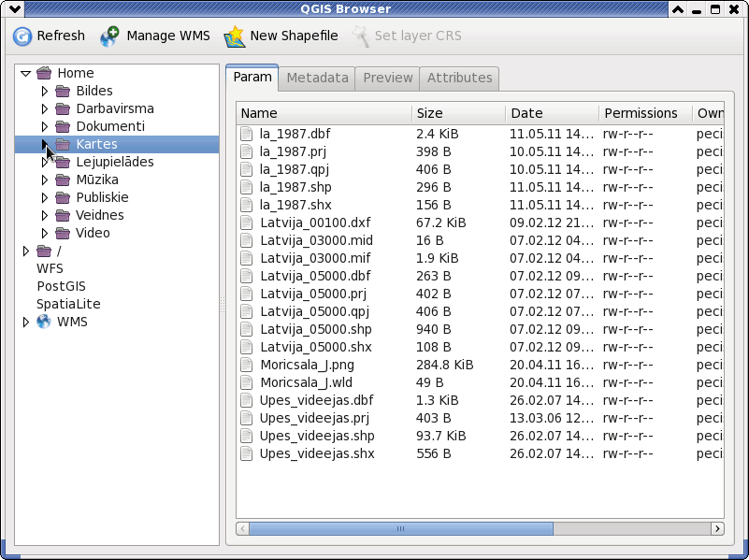The image size is (749, 560).
Task: Click the Darbavirsma folder icon
Action: 63,108
